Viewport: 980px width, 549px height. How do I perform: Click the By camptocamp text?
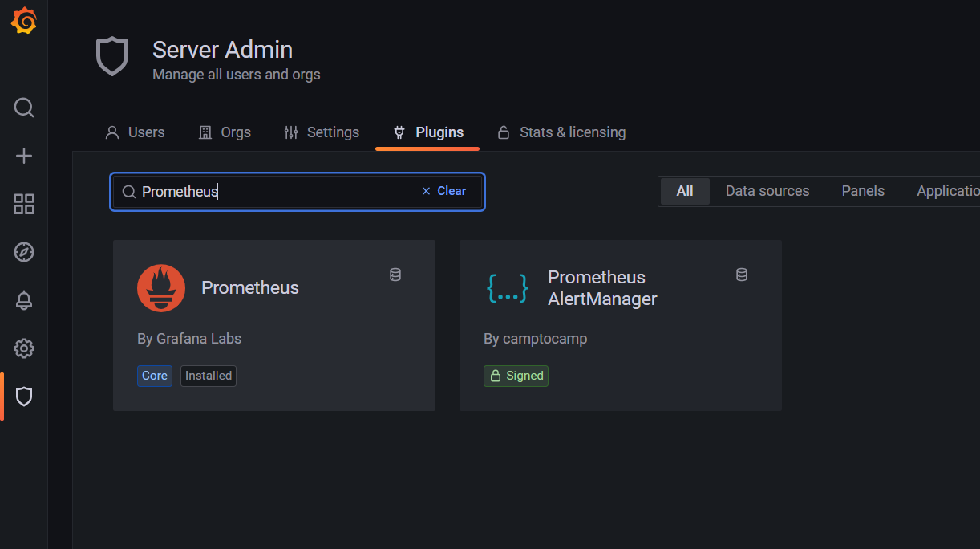(536, 339)
